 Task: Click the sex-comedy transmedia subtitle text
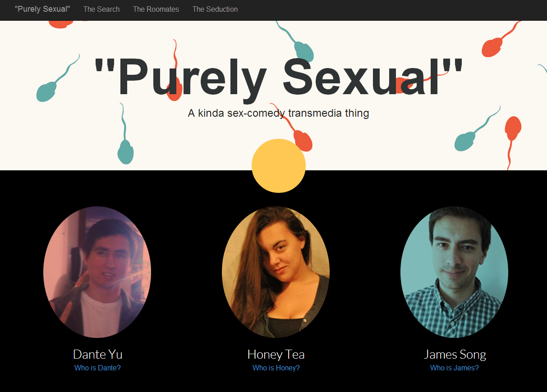(x=278, y=113)
